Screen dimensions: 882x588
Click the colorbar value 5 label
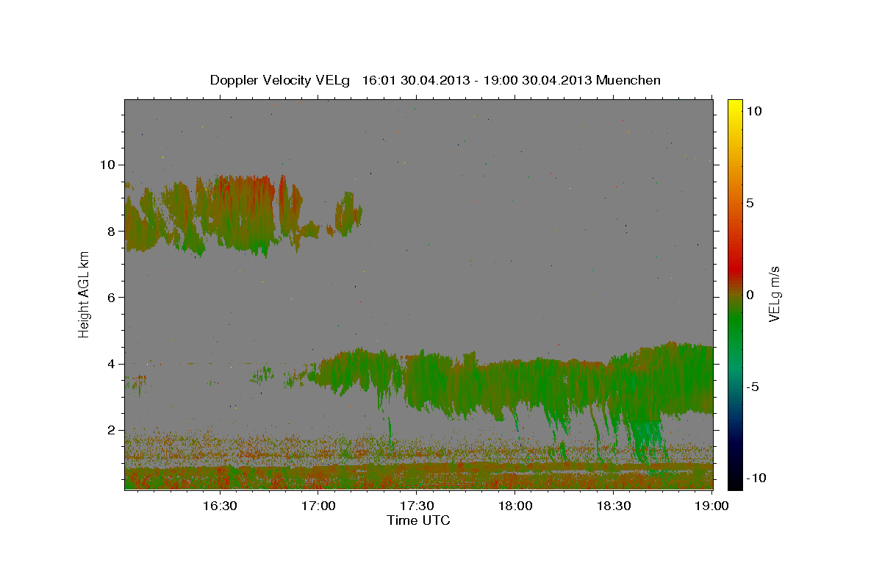[x=750, y=203]
